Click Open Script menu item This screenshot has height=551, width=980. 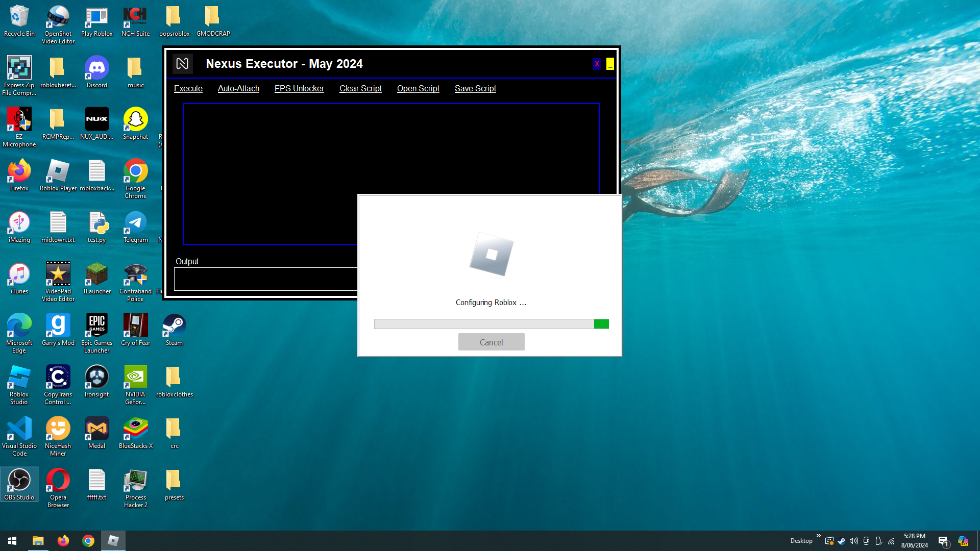click(418, 88)
